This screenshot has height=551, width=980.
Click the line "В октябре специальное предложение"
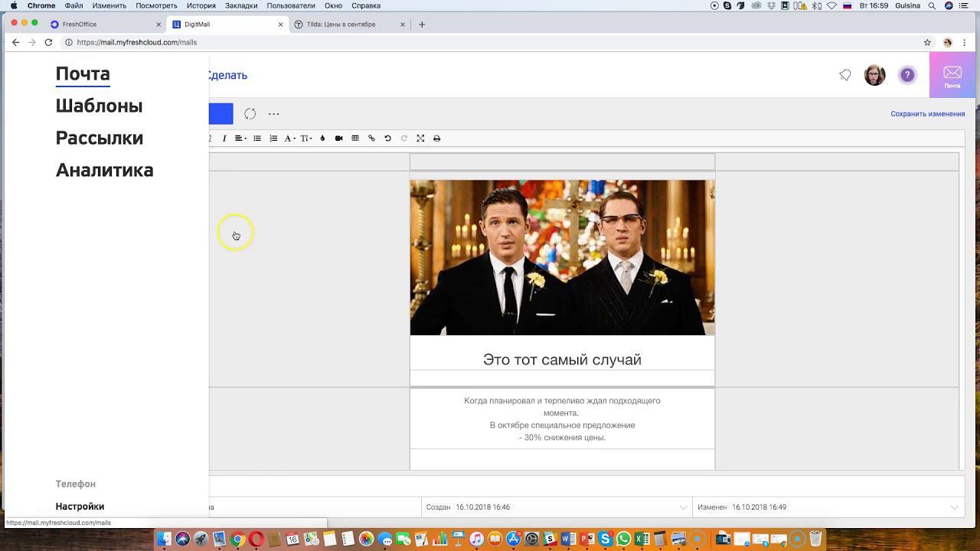(562, 425)
